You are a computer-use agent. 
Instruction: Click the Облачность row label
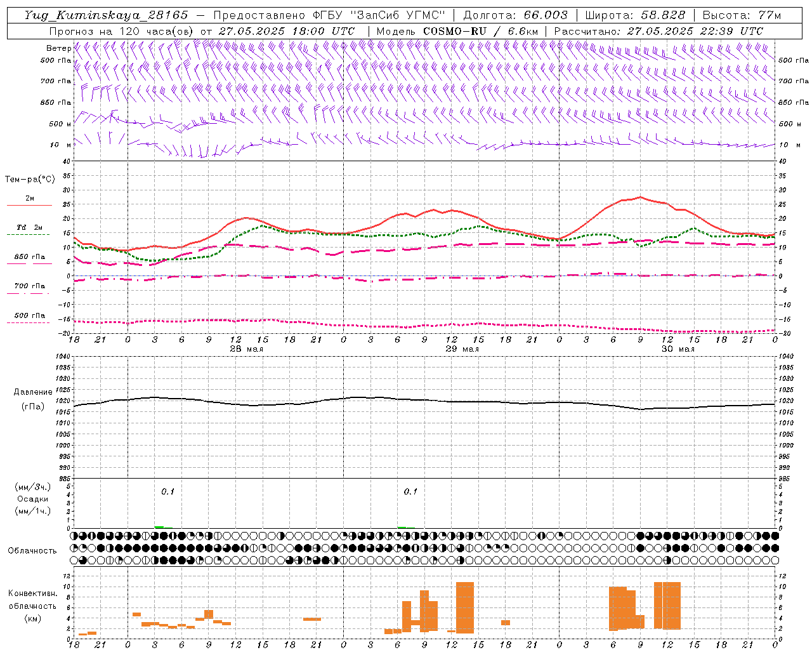[x=32, y=550]
